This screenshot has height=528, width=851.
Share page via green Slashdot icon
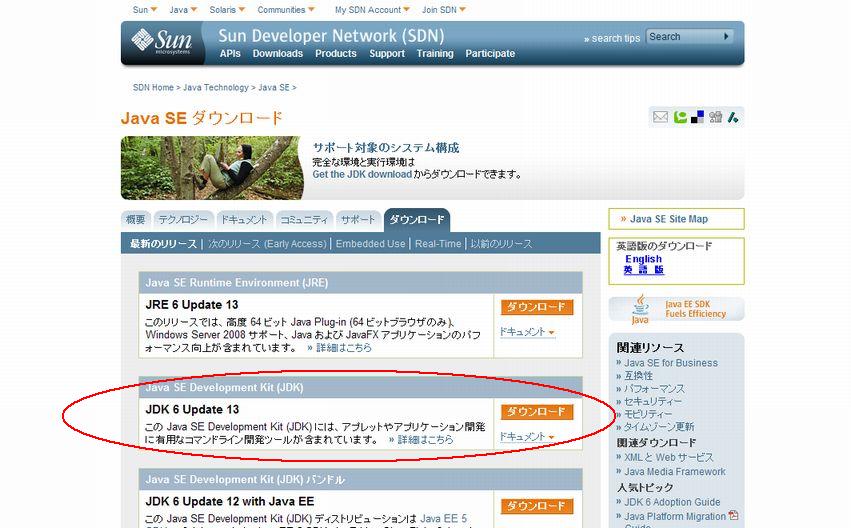coord(733,117)
